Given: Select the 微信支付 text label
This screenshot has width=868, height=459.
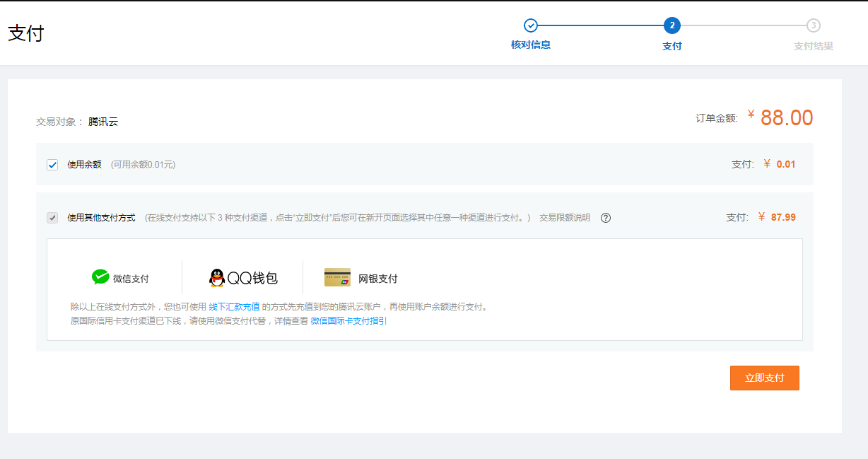Looking at the screenshot, I should click(x=131, y=279).
